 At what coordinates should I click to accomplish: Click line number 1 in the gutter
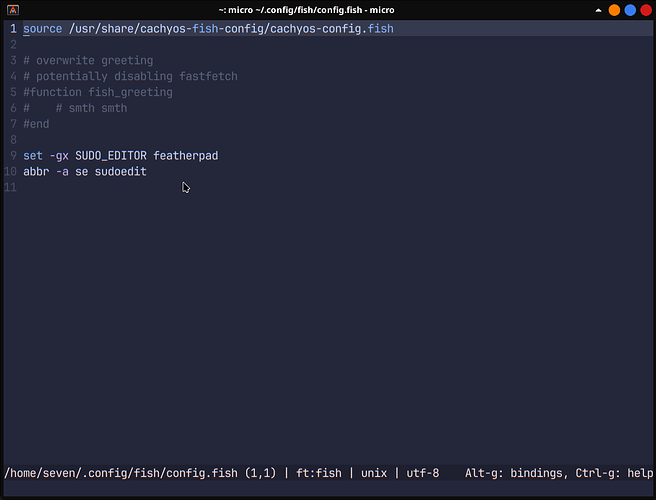tap(13, 28)
